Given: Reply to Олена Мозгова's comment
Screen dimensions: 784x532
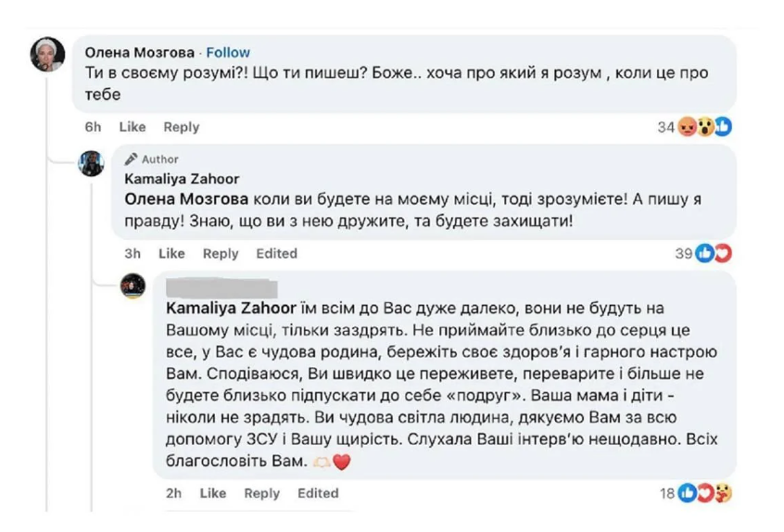Looking at the screenshot, I should pyautogui.click(x=182, y=127).
